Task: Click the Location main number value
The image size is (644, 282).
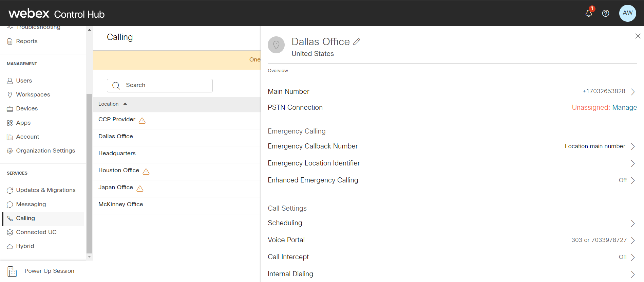Action: [595, 146]
